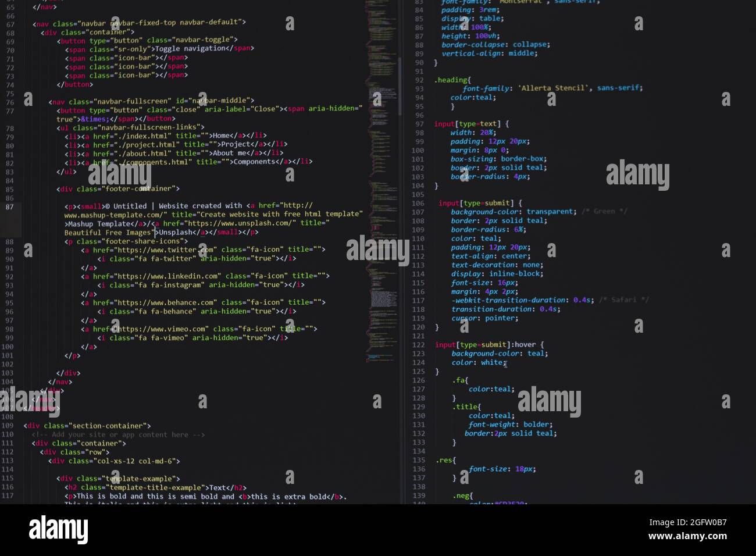Click the ".title{" selector
This screenshot has width=756, height=556.
pos(466,407)
